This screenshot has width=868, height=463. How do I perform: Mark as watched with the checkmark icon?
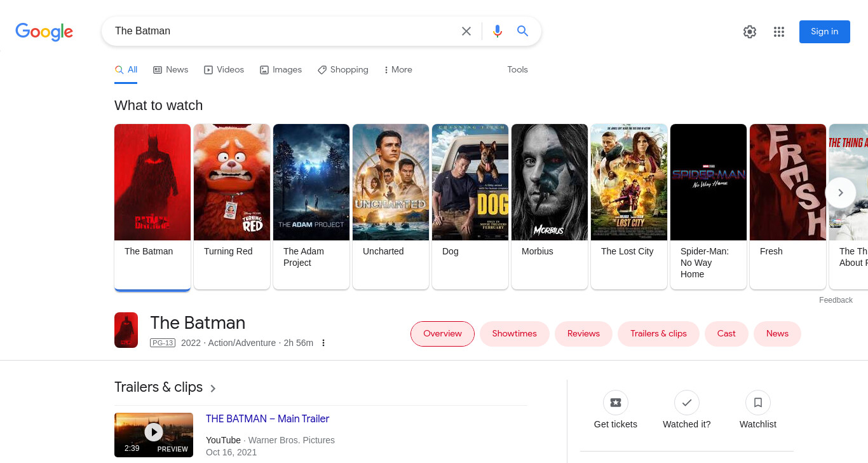pos(687,403)
